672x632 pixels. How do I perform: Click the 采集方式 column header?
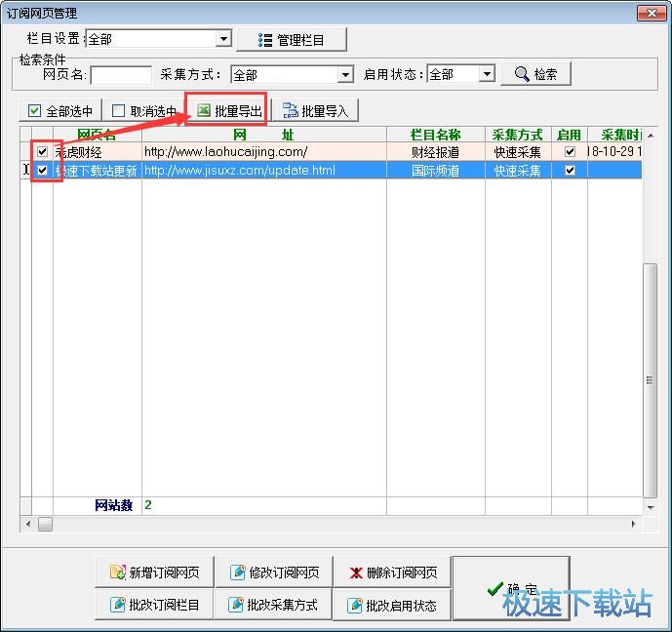(x=518, y=135)
